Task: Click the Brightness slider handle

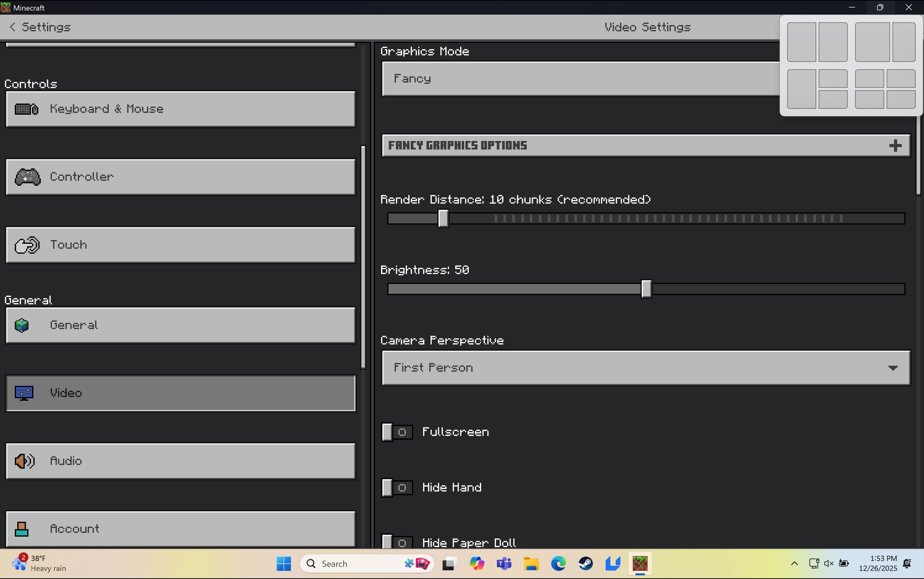Action: click(x=646, y=289)
